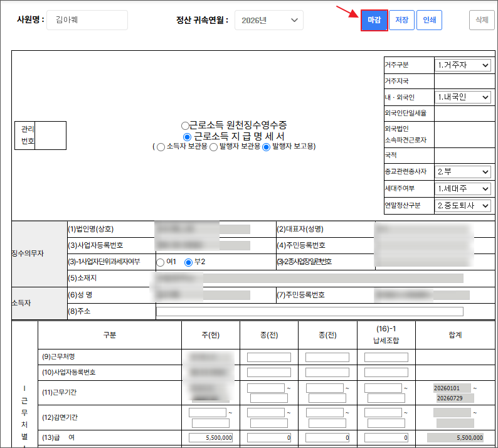This screenshot has height=448, width=498.
Task: Click first 종(전) 급여 amount field
Action: click(x=269, y=437)
